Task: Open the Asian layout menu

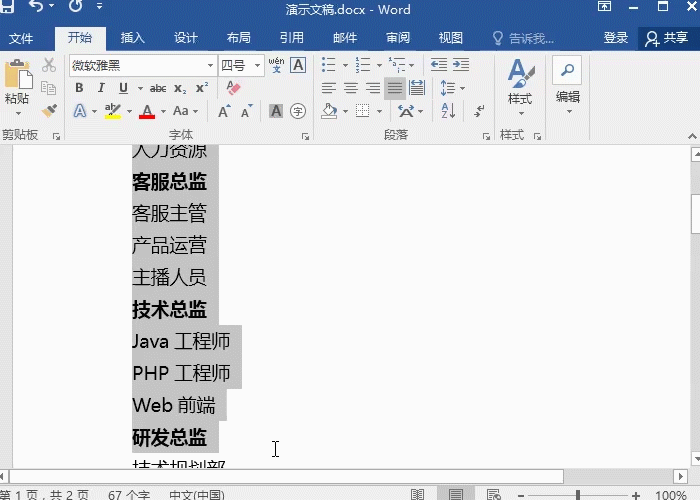Action: 410,111
